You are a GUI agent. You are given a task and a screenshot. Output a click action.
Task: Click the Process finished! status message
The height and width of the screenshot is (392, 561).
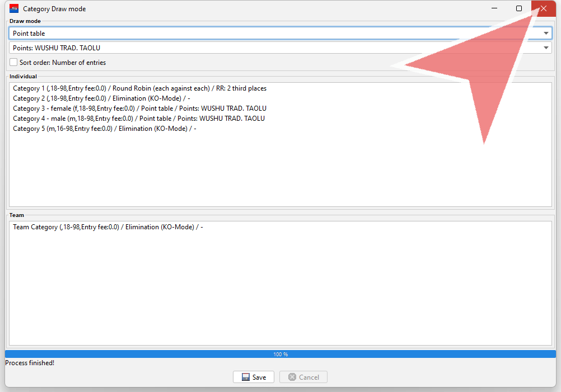[x=30, y=363]
